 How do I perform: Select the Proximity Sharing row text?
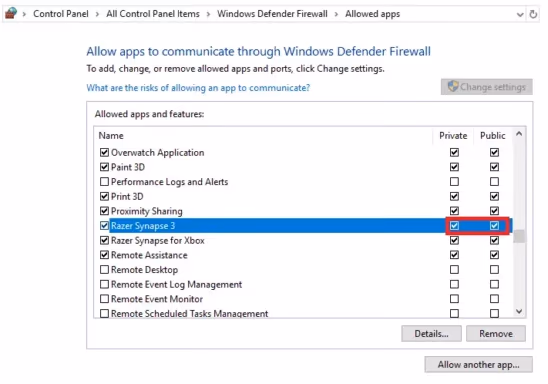click(x=147, y=211)
